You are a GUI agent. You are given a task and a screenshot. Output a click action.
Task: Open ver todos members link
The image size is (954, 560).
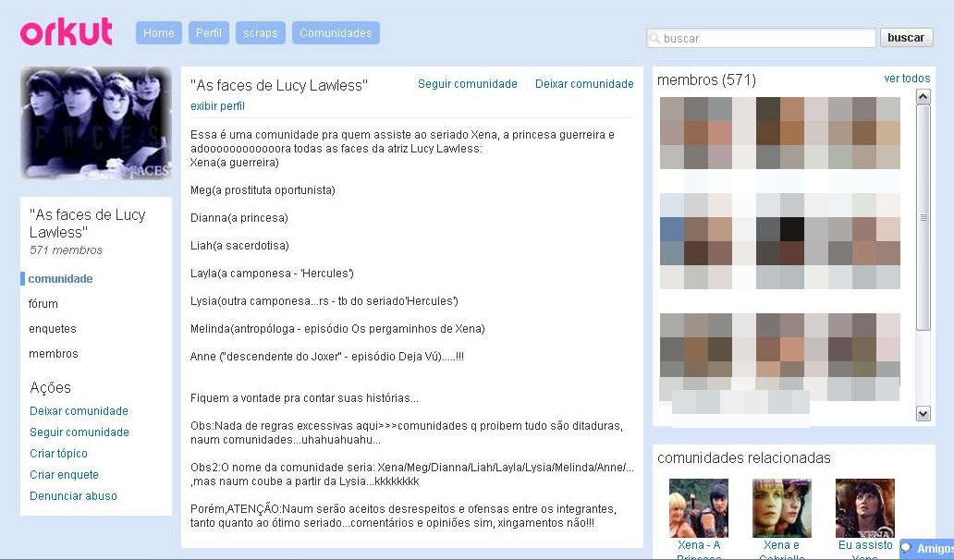point(907,79)
